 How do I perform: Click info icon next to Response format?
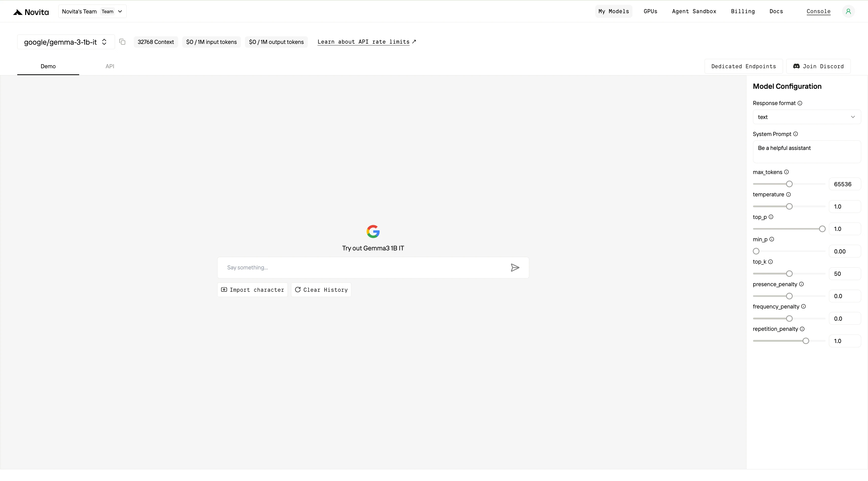click(x=800, y=103)
